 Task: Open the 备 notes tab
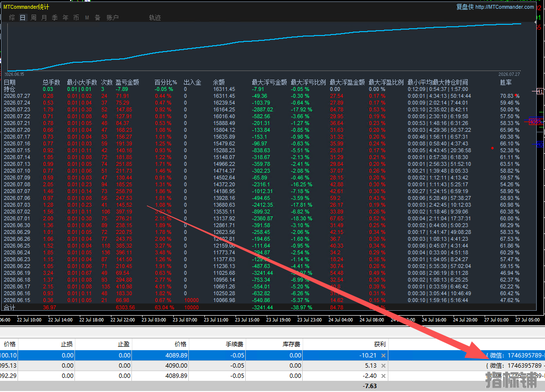98,18
